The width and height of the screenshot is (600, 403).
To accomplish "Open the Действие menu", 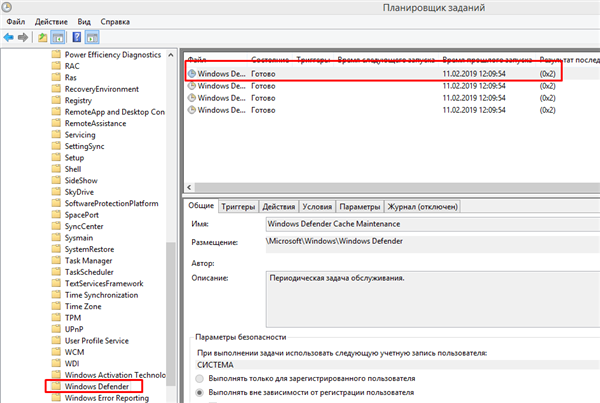I will tap(51, 22).
